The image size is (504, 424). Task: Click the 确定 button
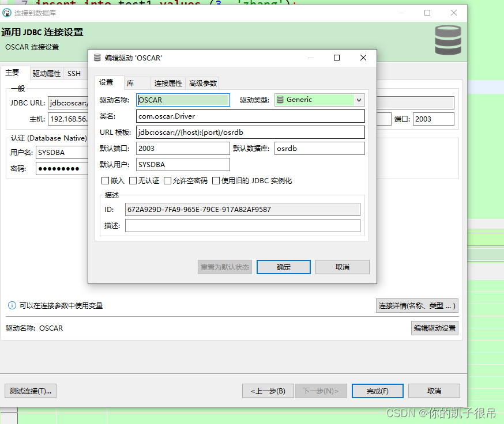(x=283, y=267)
